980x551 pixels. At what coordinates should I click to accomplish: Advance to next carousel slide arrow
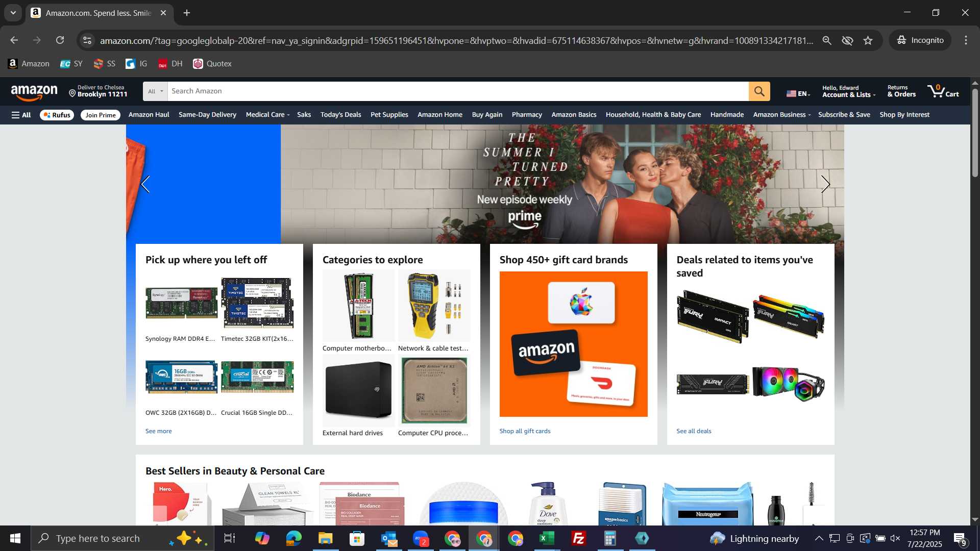825,184
